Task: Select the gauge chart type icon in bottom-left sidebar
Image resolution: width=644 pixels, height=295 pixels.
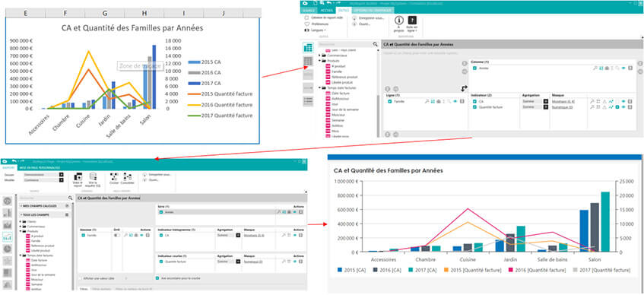Action: coord(8,201)
